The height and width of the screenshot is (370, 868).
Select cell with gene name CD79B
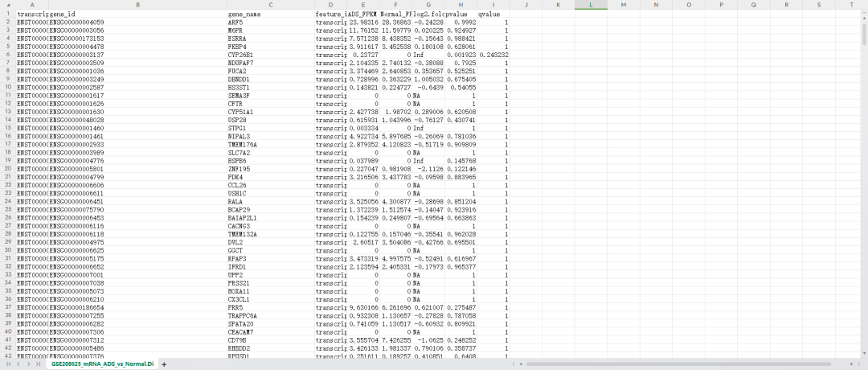(x=270, y=339)
